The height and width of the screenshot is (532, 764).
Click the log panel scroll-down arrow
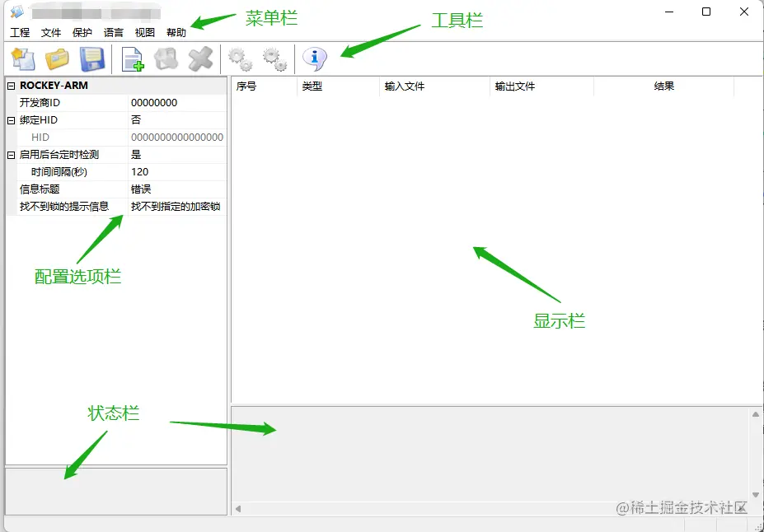[755, 495]
